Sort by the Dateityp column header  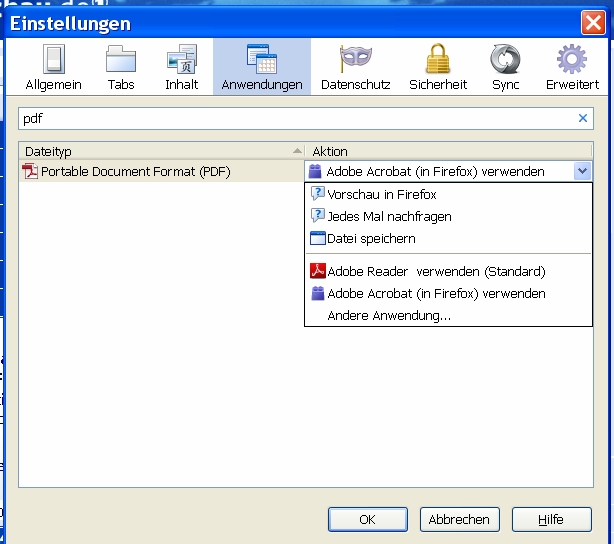(161, 151)
